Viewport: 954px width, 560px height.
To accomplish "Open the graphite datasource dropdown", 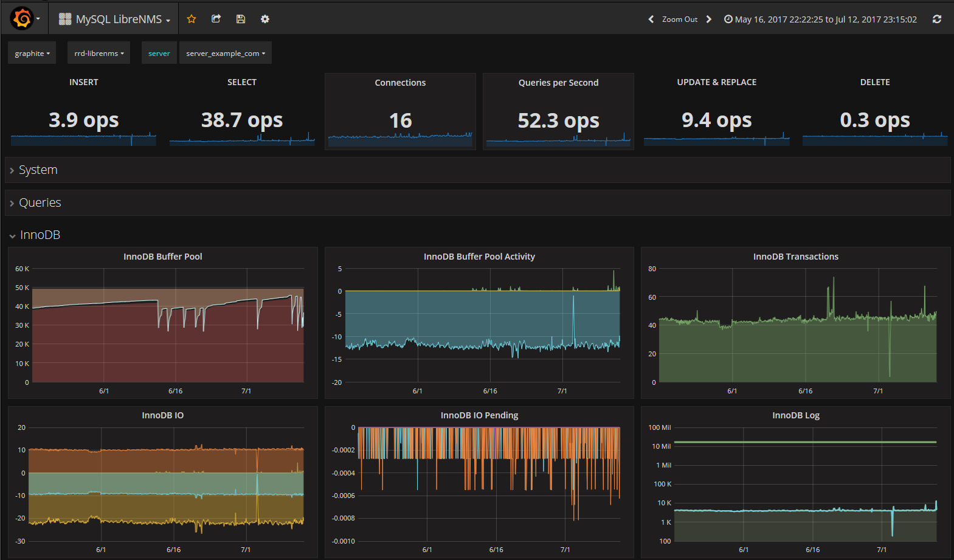I will pos(32,54).
